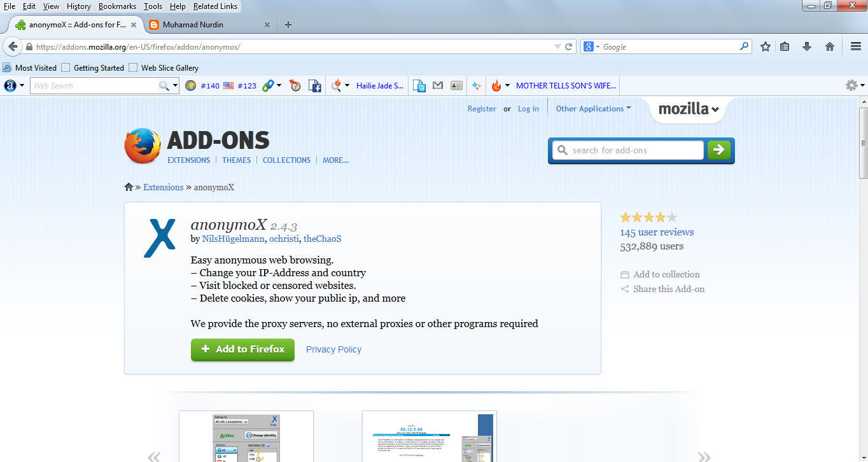868x462 pixels.
Task: Expand the chain link icon dropdown
Action: 279,85
